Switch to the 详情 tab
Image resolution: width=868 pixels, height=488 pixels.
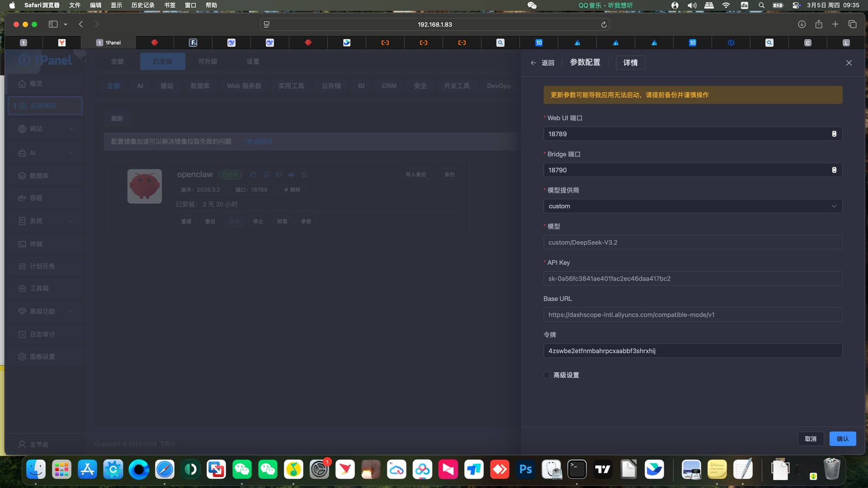pos(630,63)
